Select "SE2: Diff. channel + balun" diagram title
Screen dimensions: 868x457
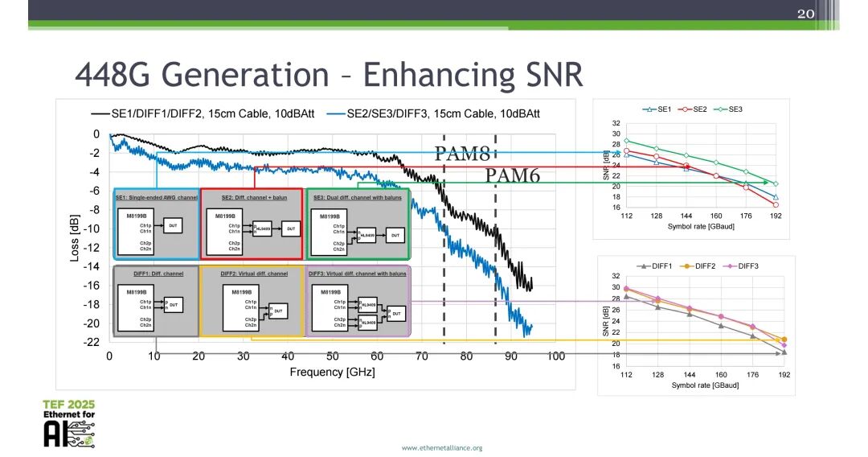(x=254, y=198)
